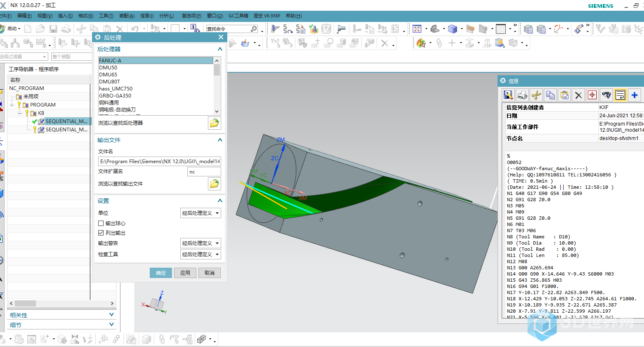Click the 确定 button
The height and width of the screenshot is (347, 644).
click(x=161, y=273)
